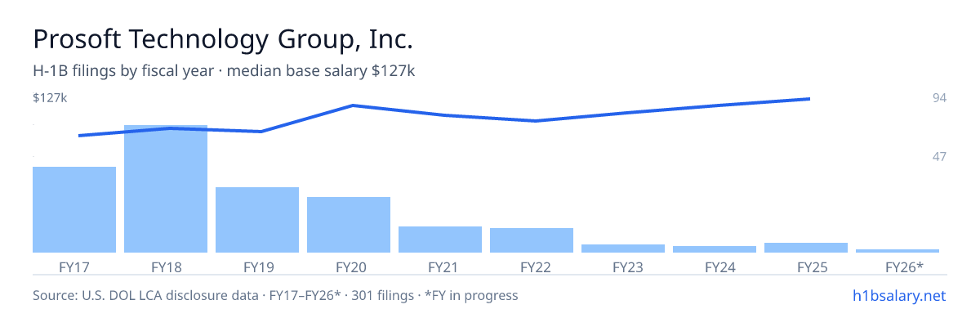Select the FY19 bar in chart
Viewport: 980px width, 327px height.
(x=257, y=220)
